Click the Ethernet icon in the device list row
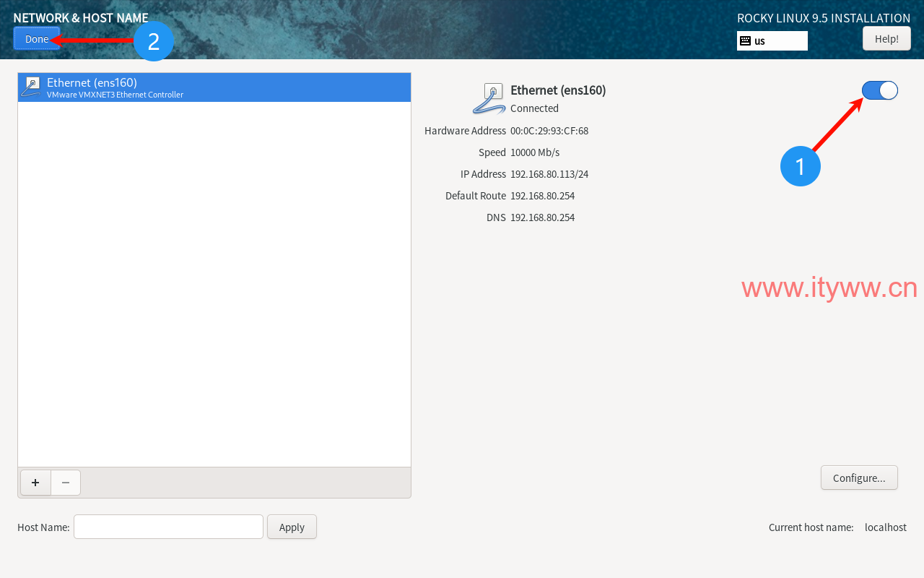The height and width of the screenshot is (578, 924). pos(31,87)
